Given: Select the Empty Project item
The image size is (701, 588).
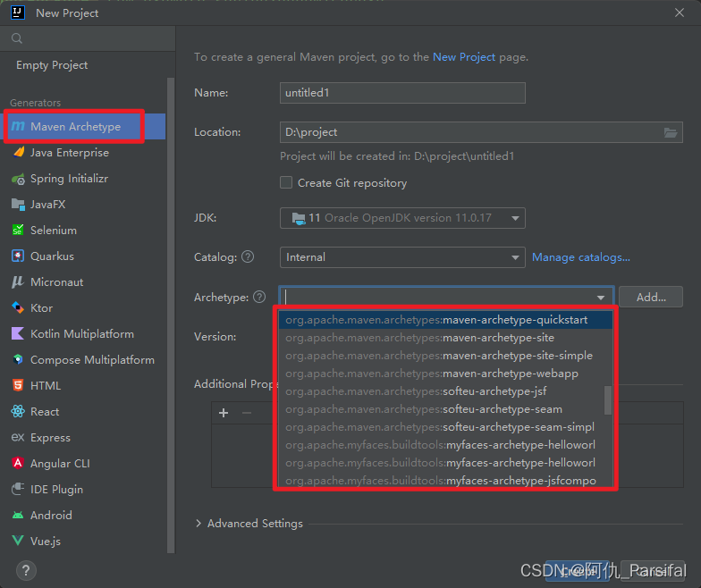Looking at the screenshot, I should pos(52,65).
